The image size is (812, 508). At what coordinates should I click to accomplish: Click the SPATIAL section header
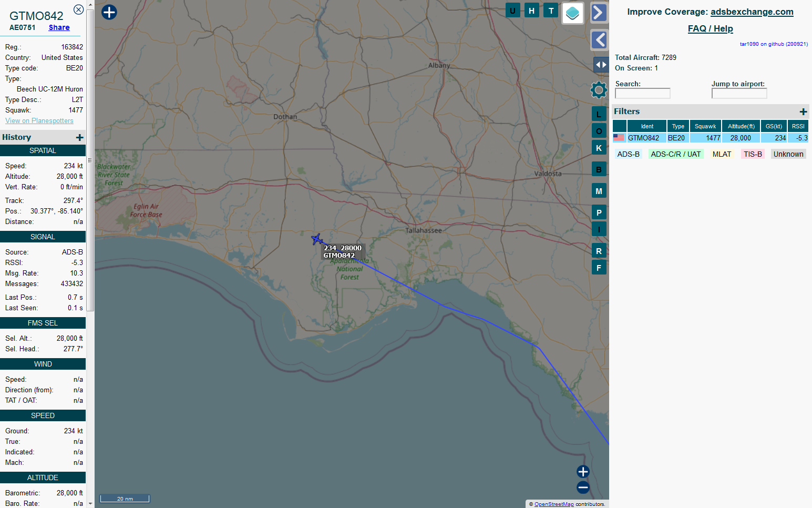tap(43, 150)
